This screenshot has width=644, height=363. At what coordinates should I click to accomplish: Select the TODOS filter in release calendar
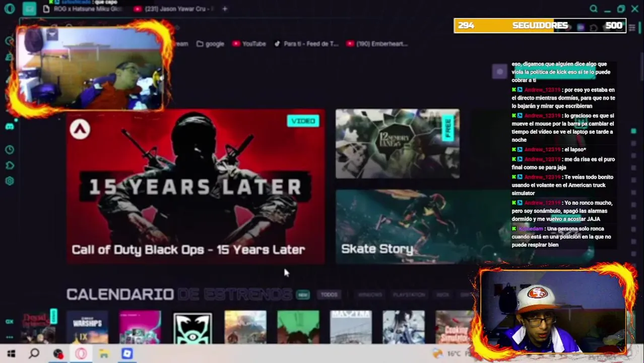(329, 295)
